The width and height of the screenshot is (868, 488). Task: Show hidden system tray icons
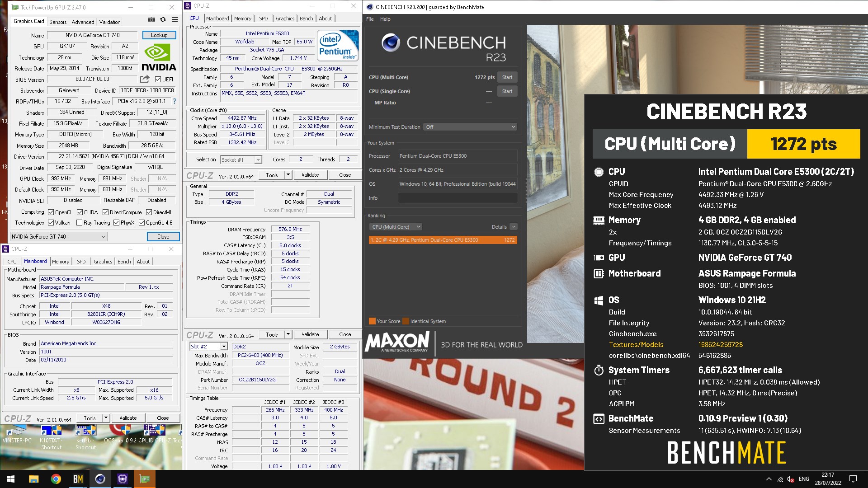pos(769,479)
